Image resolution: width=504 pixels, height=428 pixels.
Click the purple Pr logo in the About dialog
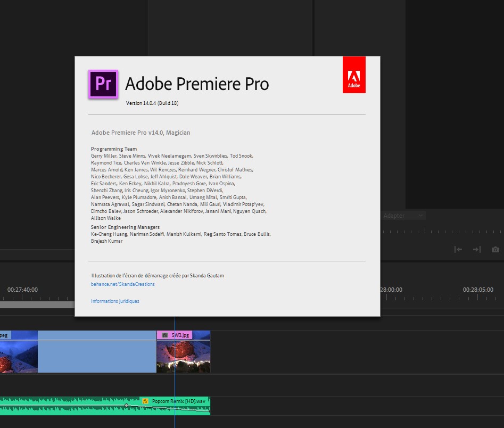pos(103,84)
